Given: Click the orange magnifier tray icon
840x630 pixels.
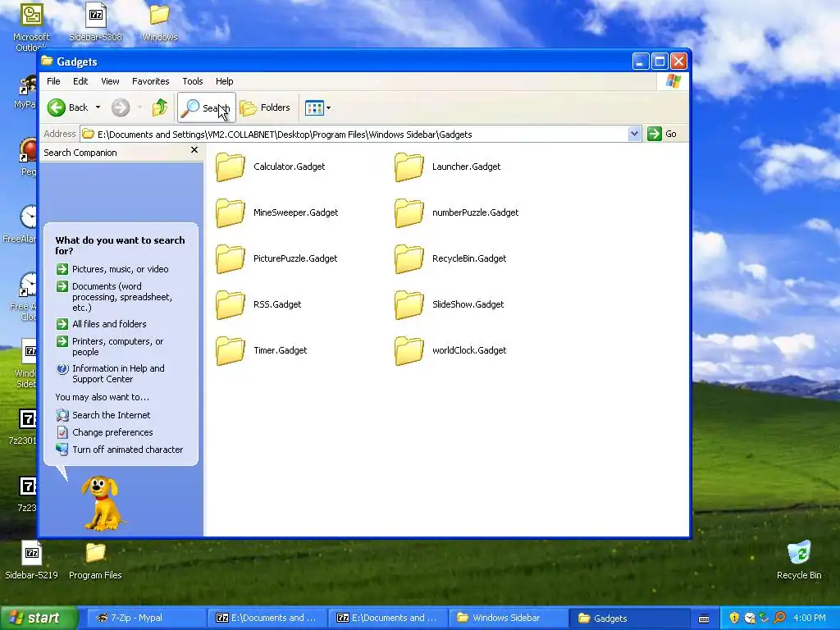Looking at the screenshot, I should point(780,619).
